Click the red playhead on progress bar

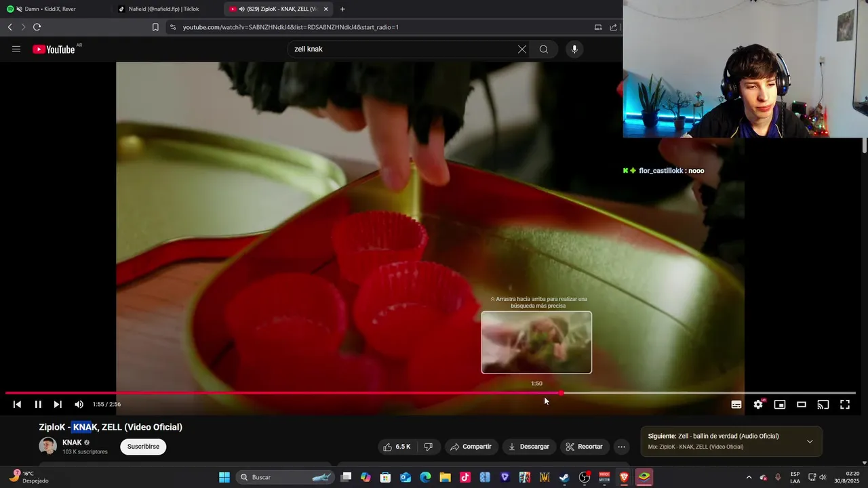click(x=561, y=393)
